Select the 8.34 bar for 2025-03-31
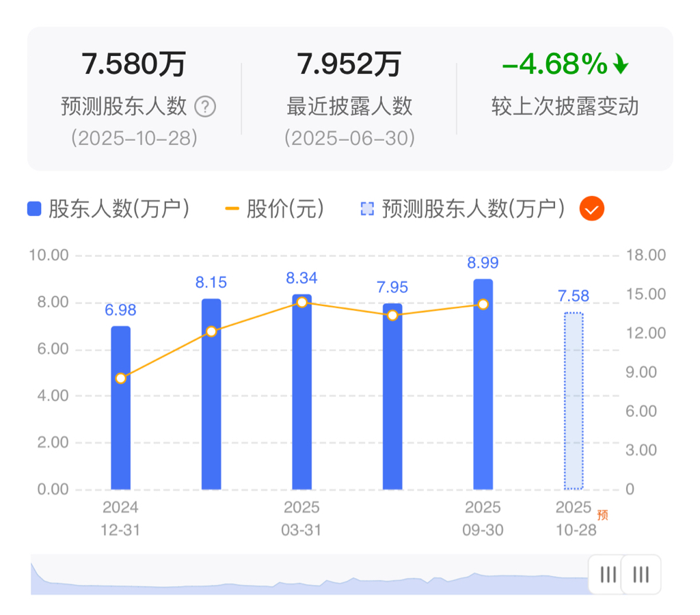The height and width of the screenshot is (615, 700). point(301,392)
